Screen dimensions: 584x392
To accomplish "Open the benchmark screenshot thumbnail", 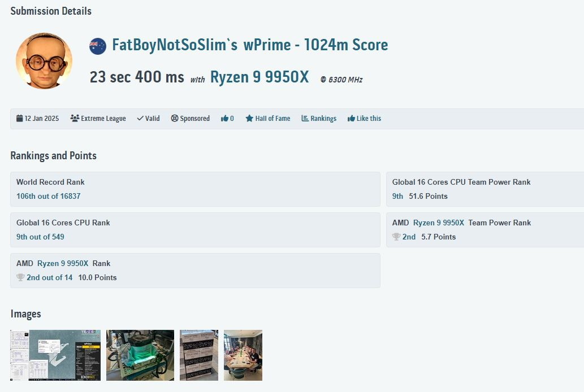I will 55,355.
